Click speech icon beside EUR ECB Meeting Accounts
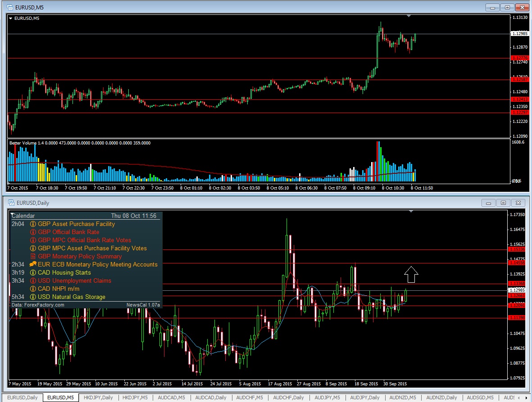This screenshot has height=402, width=532. (x=33, y=264)
